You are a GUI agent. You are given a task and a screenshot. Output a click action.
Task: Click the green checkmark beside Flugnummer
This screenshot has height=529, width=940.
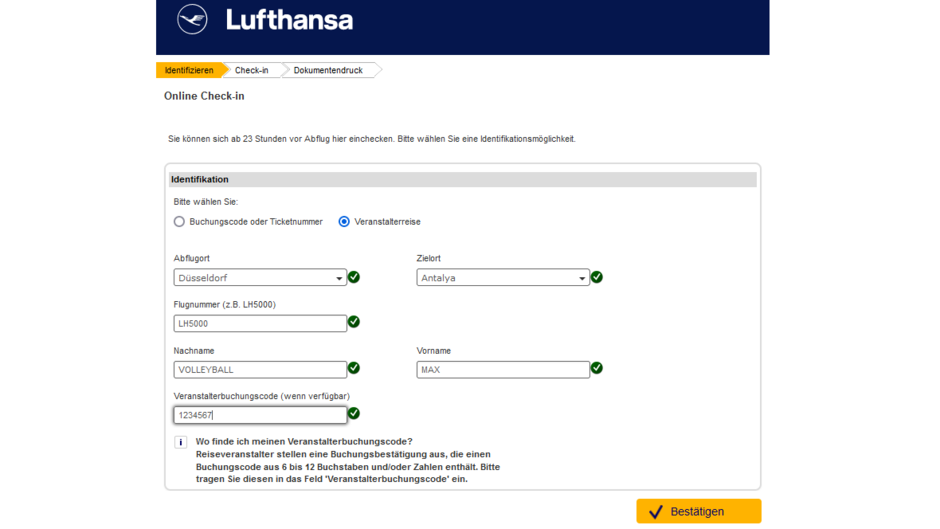(354, 322)
